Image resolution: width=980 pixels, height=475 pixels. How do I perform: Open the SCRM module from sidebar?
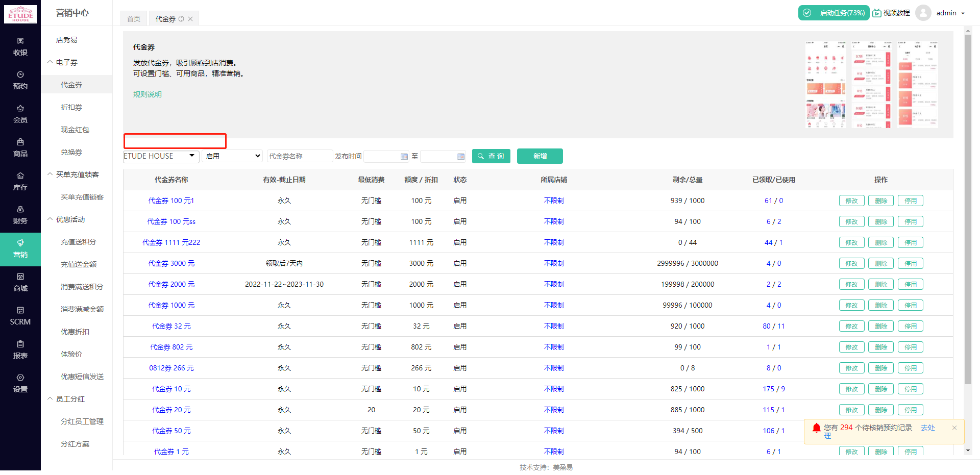[x=20, y=316]
